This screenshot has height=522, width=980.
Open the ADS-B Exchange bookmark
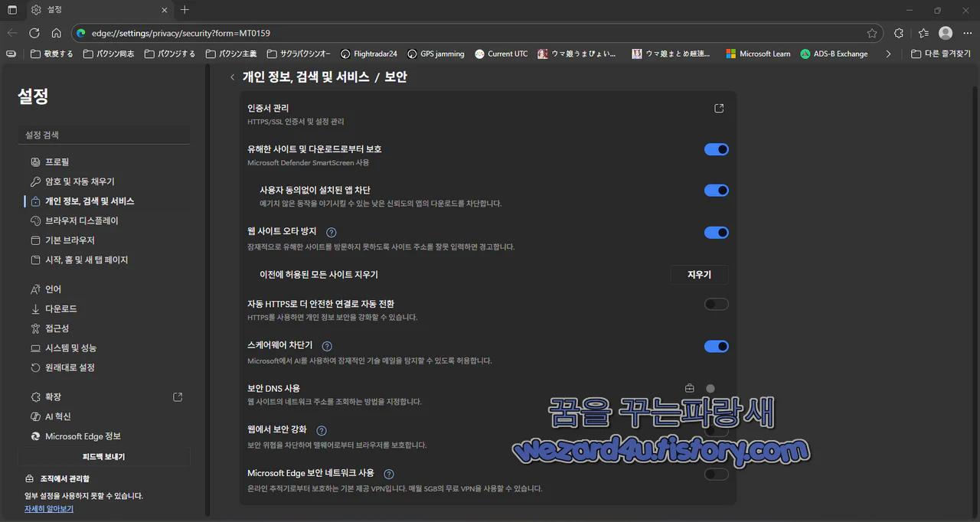pyautogui.click(x=835, y=54)
